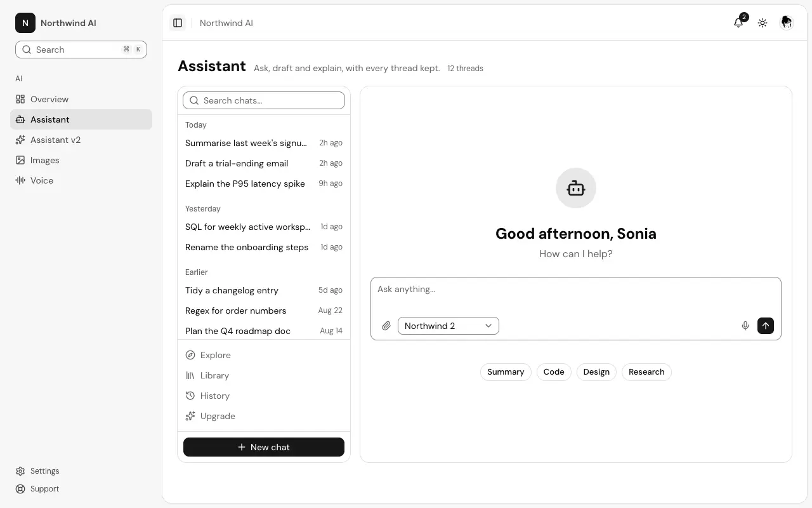Attach a file with paperclip icon
Screen dimensions: 812x508
(x=386, y=326)
